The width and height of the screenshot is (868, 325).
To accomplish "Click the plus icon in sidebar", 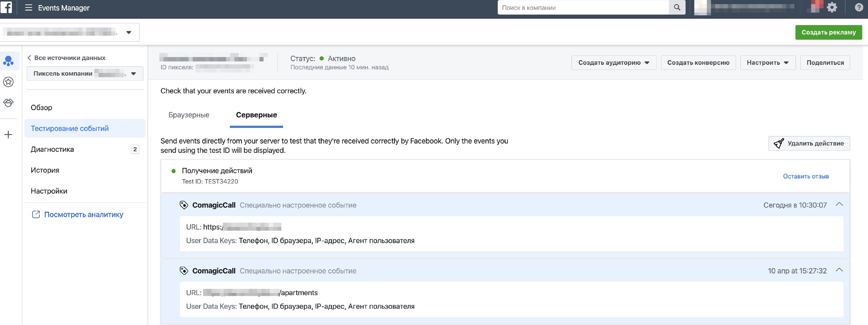I will 8,135.
